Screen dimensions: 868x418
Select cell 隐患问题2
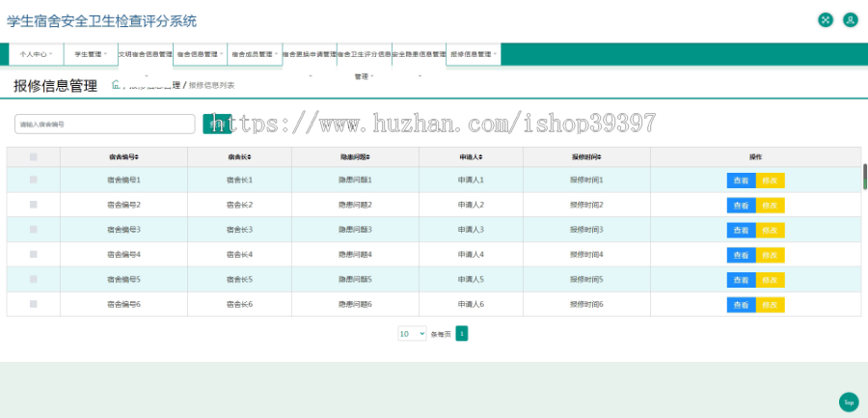(355, 205)
